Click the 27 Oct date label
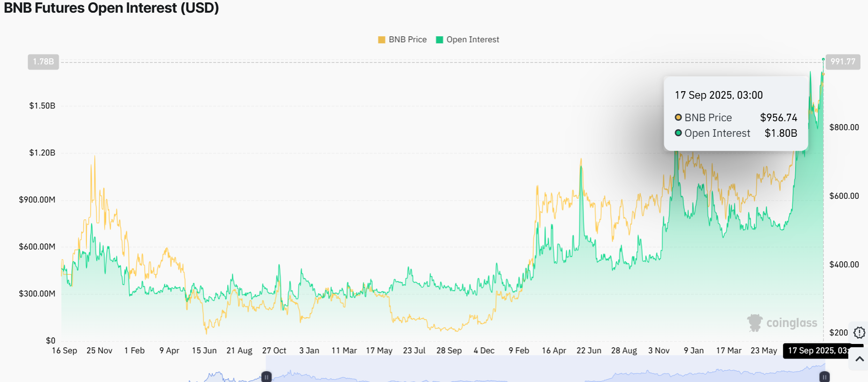This screenshot has height=382, width=868. [x=274, y=351]
